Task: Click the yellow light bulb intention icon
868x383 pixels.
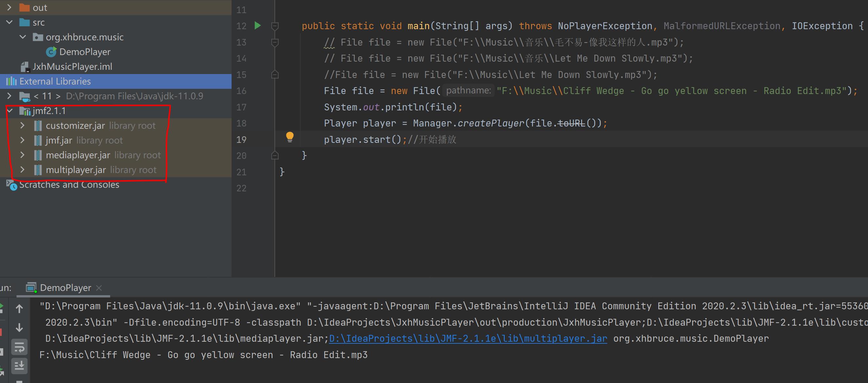Action: (x=290, y=137)
